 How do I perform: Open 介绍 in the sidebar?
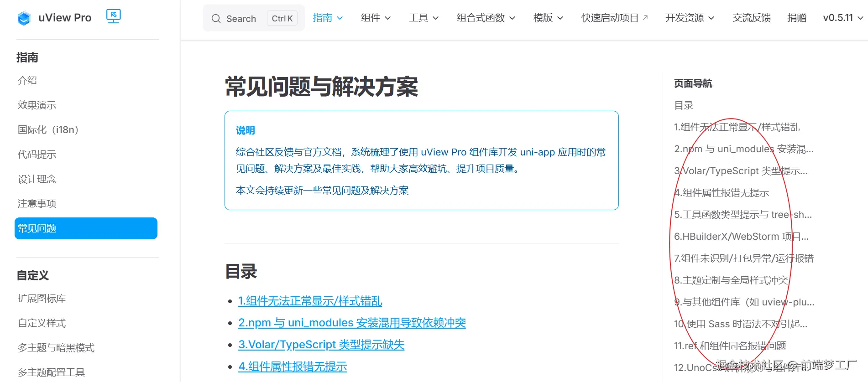(x=27, y=80)
